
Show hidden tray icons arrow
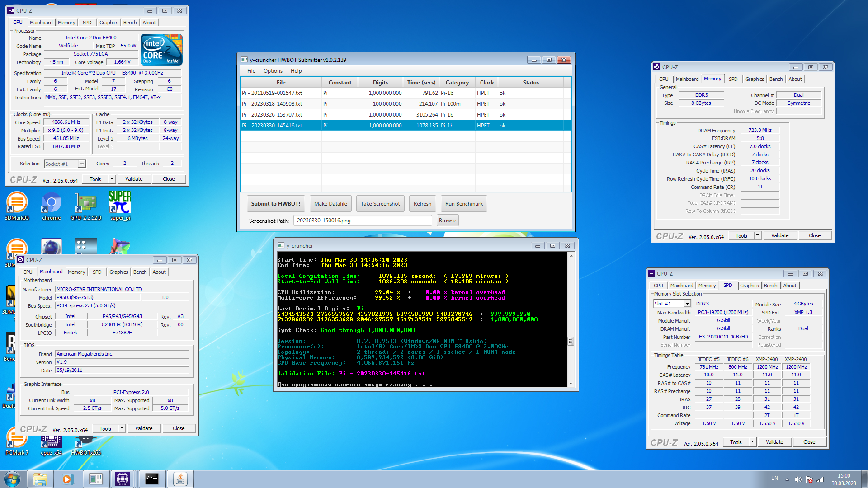pyautogui.click(x=787, y=479)
